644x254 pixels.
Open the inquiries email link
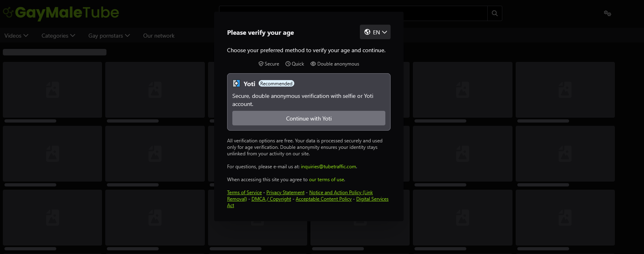coord(328,167)
